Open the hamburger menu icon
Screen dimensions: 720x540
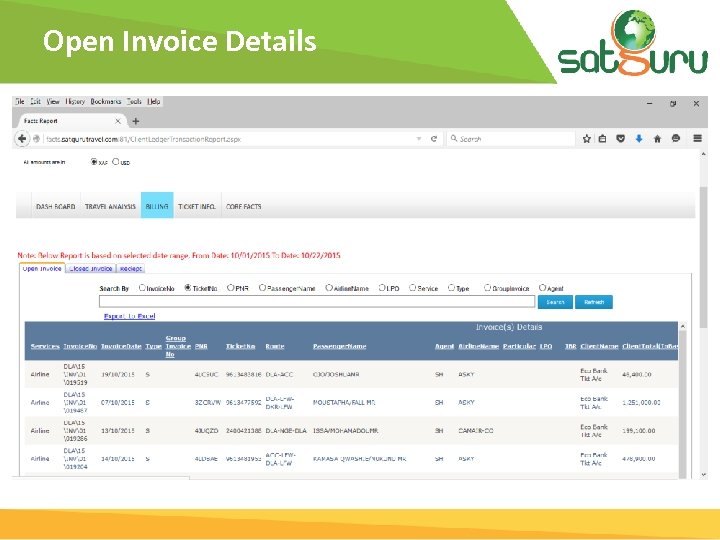(x=697, y=139)
